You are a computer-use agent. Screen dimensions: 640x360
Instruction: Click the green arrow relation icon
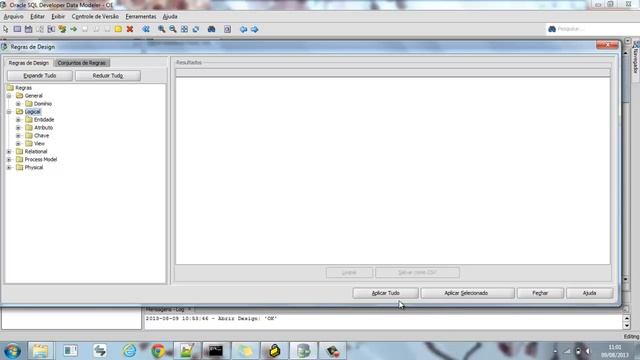(73, 29)
